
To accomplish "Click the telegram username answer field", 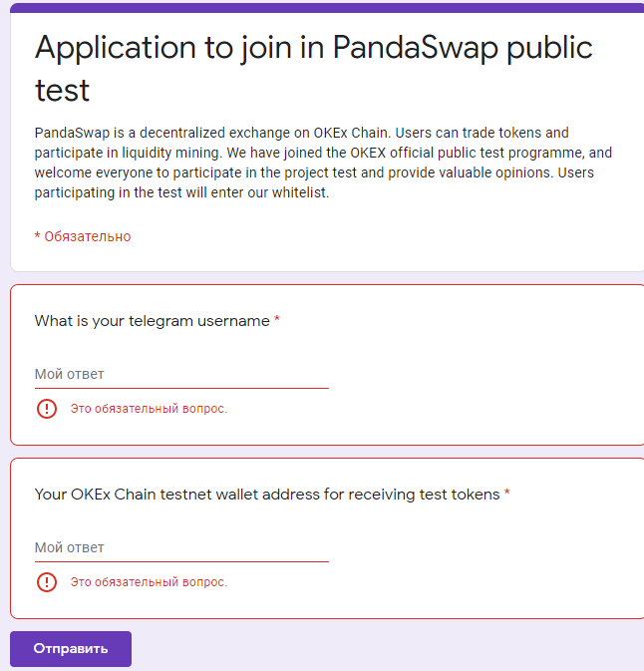I will [180, 375].
